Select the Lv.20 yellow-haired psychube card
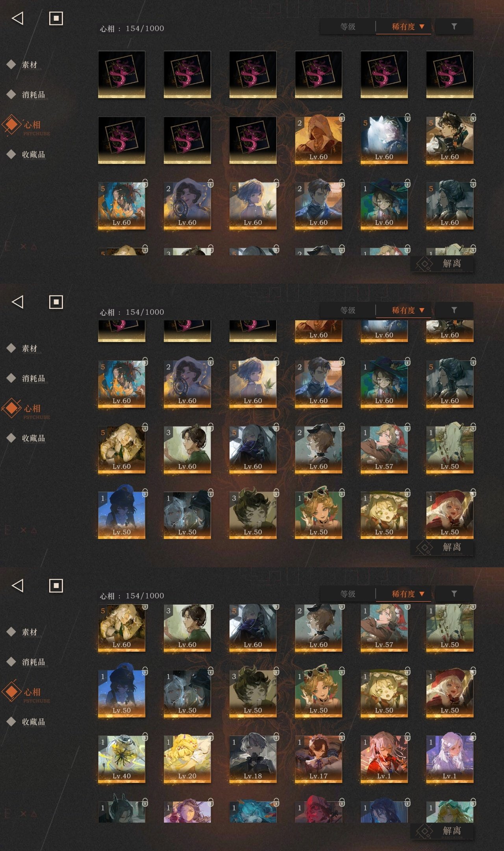 (x=187, y=758)
